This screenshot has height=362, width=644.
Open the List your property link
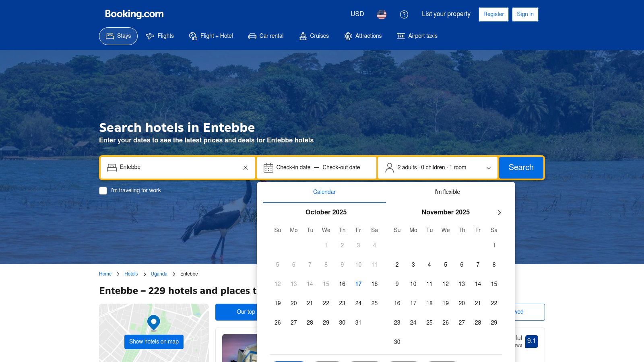pyautogui.click(x=446, y=14)
